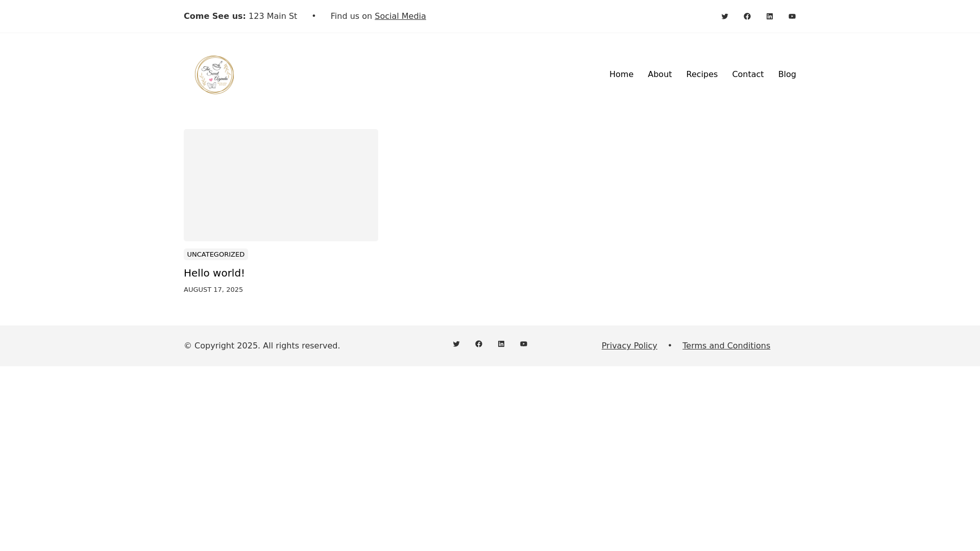Image resolution: width=980 pixels, height=551 pixels.
Task: Open the Twitter icon in the top bar
Action: [725, 16]
